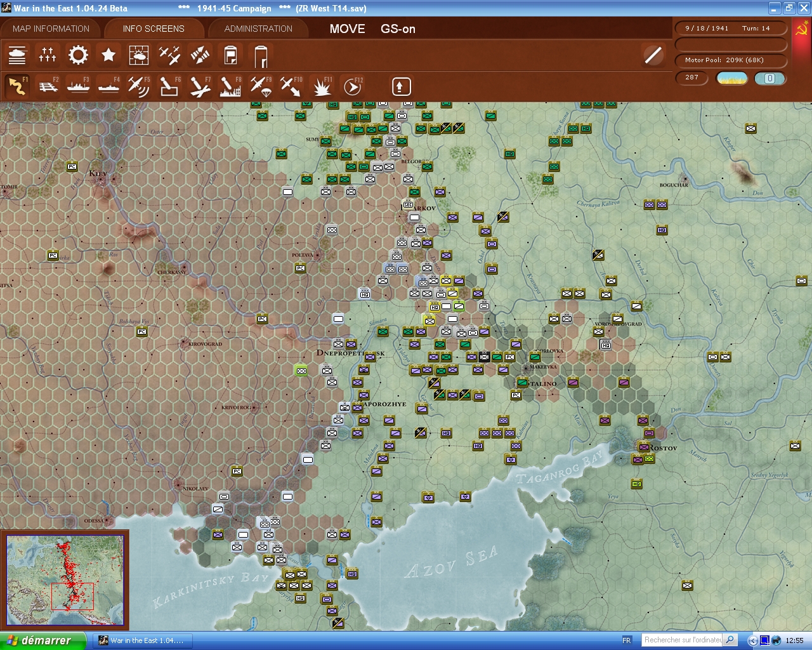Open the Windows démarrer start button
The height and width of the screenshot is (650, 812).
click(43, 640)
